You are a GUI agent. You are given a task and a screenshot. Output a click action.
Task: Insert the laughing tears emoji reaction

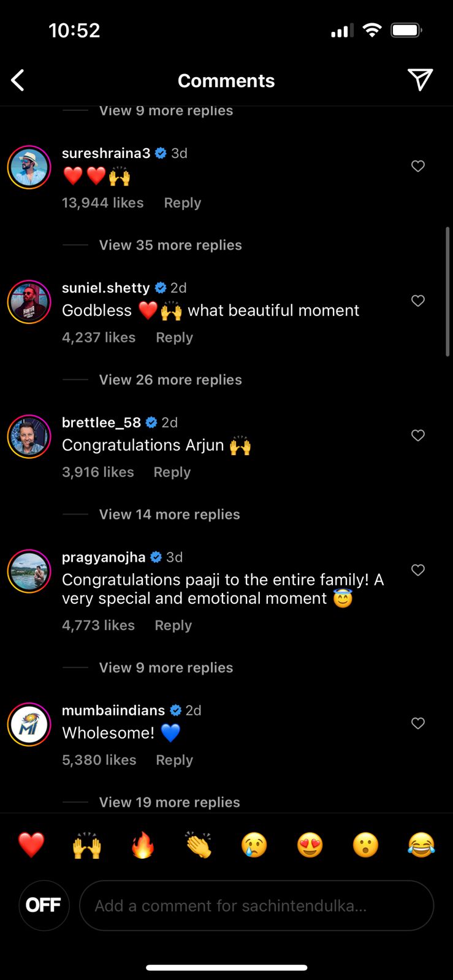click(x=421, y=845)
